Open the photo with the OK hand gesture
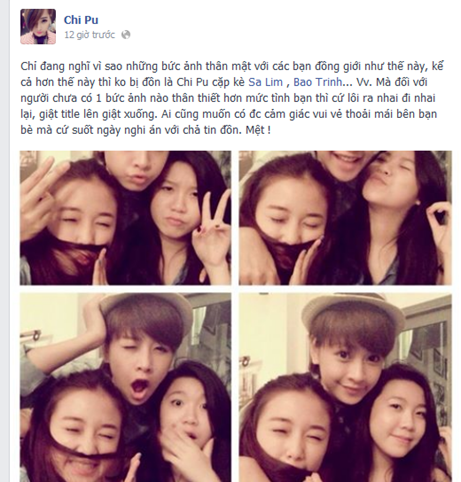This screenshot has width=461, height=482. 345,218
